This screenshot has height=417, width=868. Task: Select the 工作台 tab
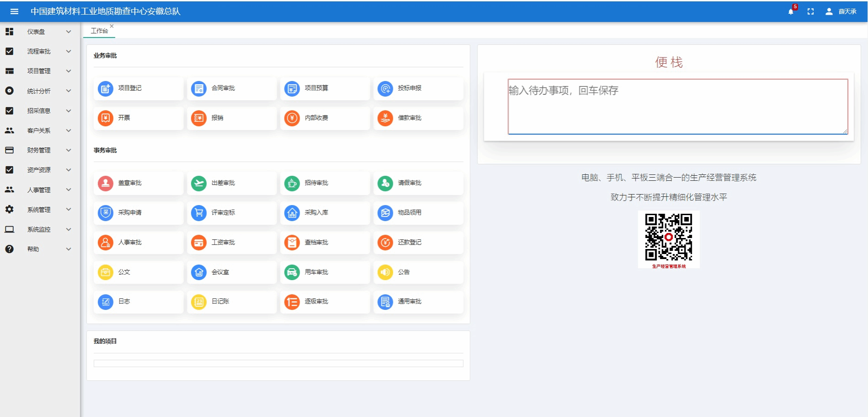tap(99, 31)
